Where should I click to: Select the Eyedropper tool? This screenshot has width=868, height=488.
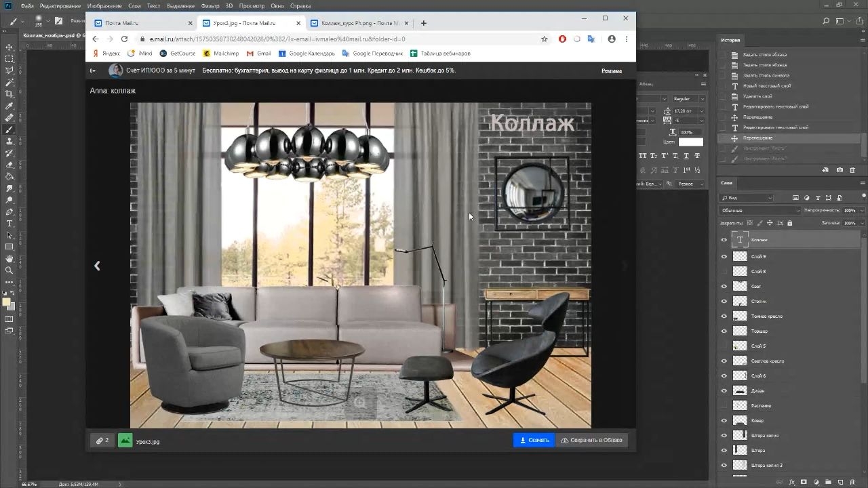tap(9, 106)
